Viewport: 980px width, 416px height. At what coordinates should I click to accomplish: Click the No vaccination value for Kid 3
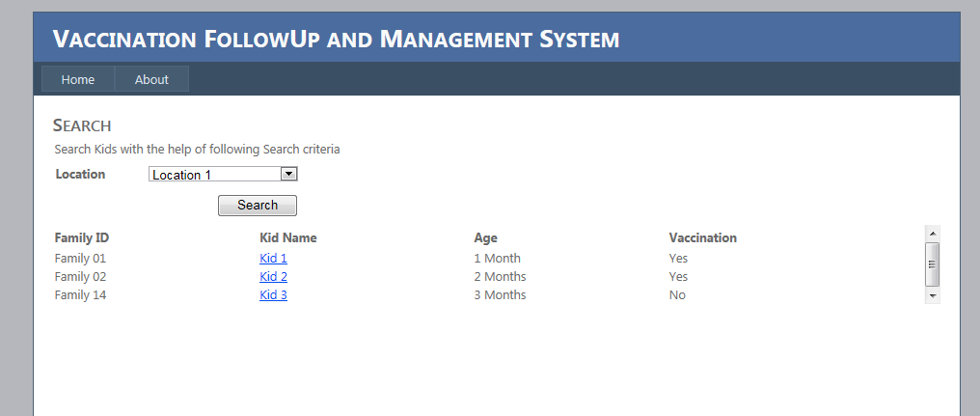pos(677,294)
